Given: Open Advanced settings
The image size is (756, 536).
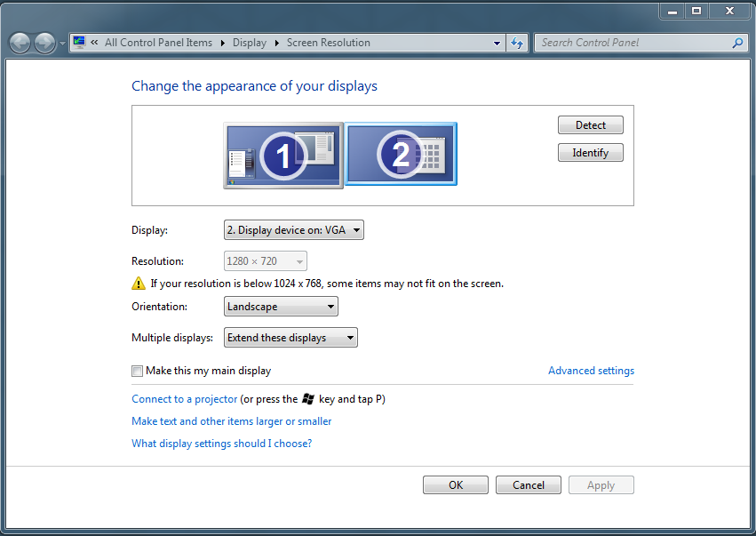Looking at the screenshot, I should pos(591,371).
